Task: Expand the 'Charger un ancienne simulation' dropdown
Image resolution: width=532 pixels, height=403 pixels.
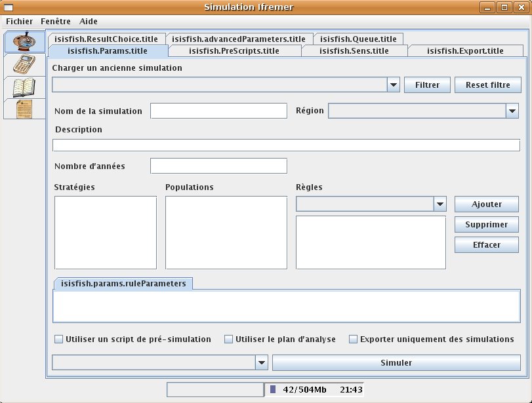Action: click(x=394, y=85)
